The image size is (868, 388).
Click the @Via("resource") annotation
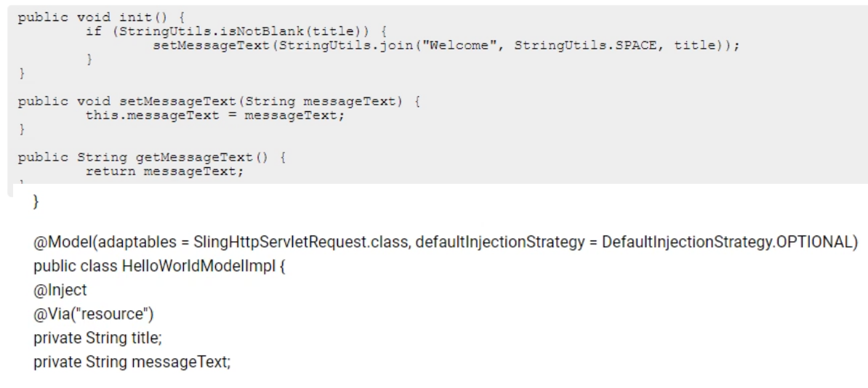click(x=94, y=315)
